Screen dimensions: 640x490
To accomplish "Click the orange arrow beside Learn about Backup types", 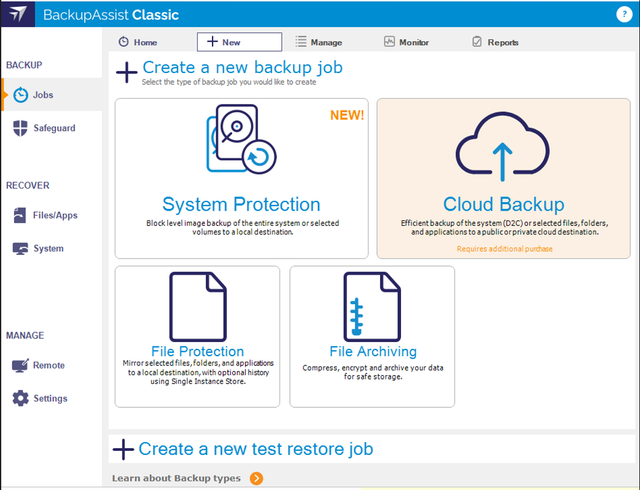I will (257, 478).
